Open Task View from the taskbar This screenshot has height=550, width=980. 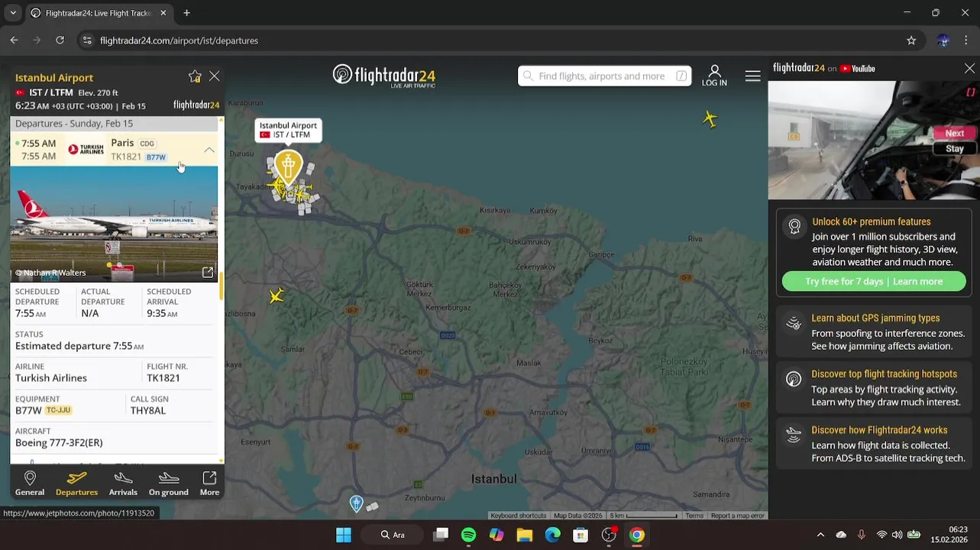pyautogui.click(x=441, y=535)
